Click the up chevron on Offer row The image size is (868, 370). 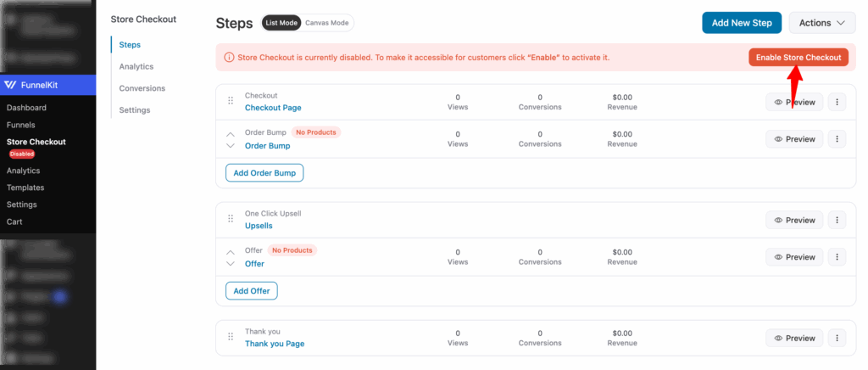[x=231, y=252]
